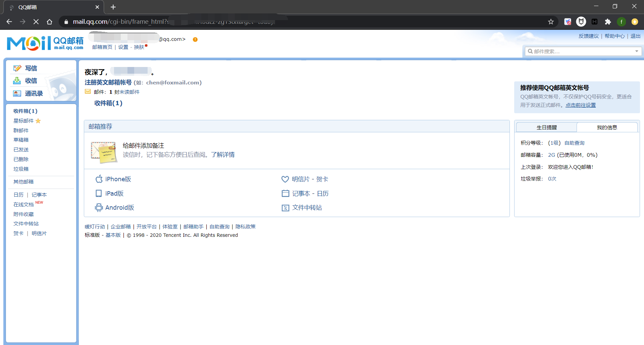Click into the 邮件搜索 search field
This screenshot has height=345, width=644.
(583, 51)
